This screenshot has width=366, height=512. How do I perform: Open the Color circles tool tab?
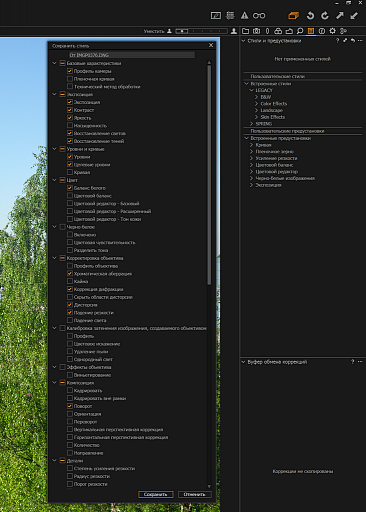click(x=278, y=31)
